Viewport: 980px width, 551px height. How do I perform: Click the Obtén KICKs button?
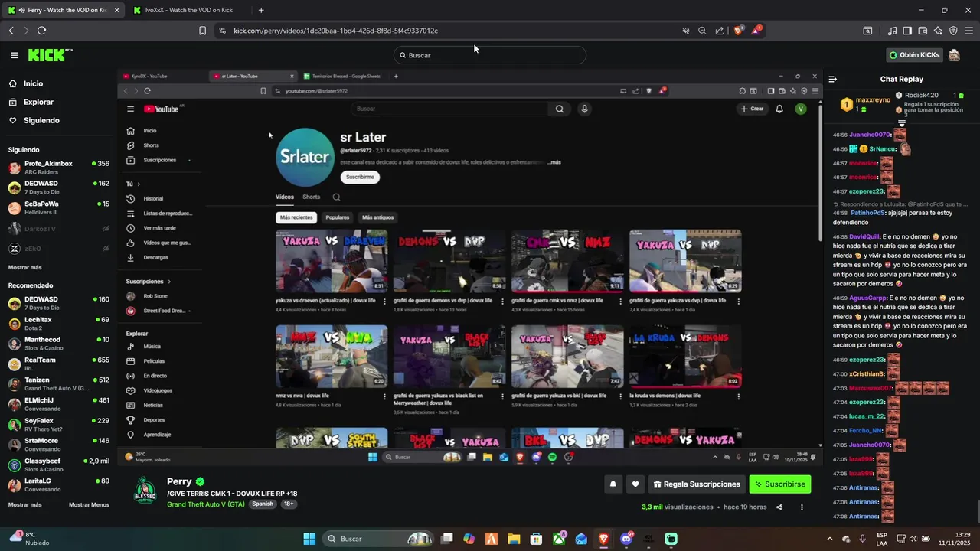(914, 55)
